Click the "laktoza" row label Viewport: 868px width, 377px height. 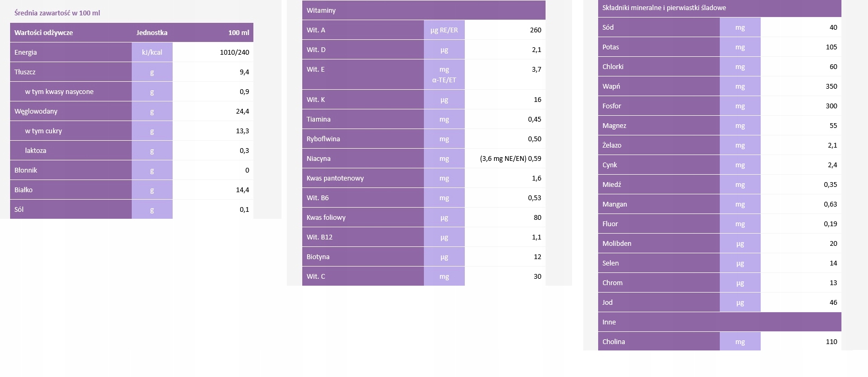tap(36, 150)
